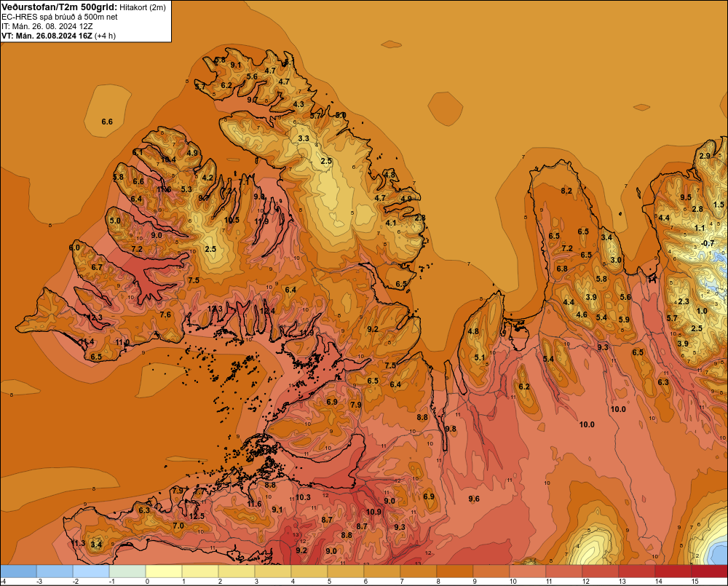Click the 4.2 temperature label
This screenshot has width=728, height=586.
(207, 178)
